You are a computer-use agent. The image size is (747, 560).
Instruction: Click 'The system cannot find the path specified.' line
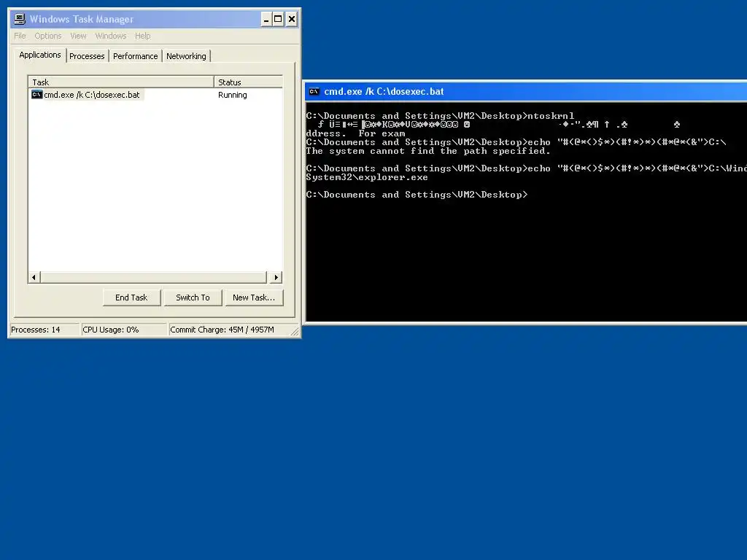[427, 151]
